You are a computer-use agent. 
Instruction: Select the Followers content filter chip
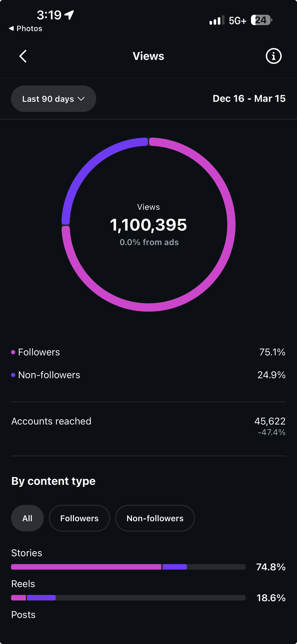coord(79,518)
